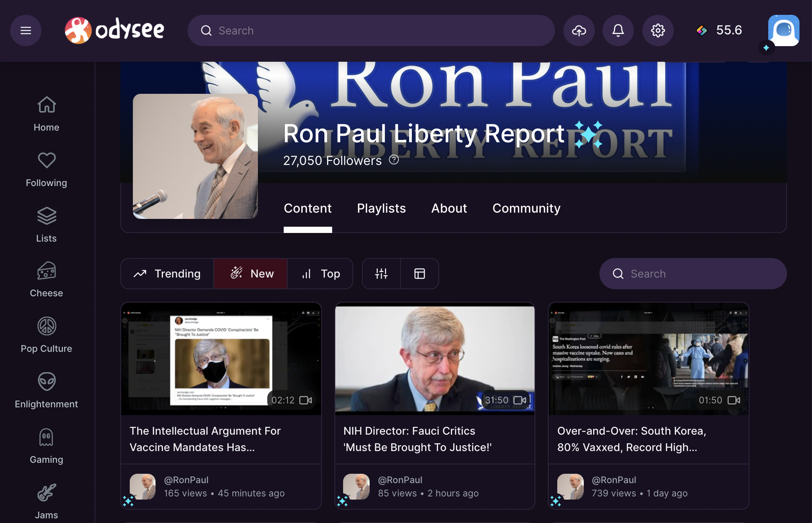Open Lists in the sidebar
Image resolution: width=812 pixels, height=523 pixels.
47,225
